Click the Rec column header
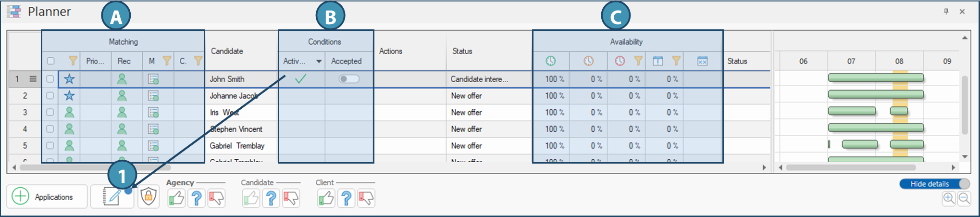 pyautogui.click(x=124, y=61)
